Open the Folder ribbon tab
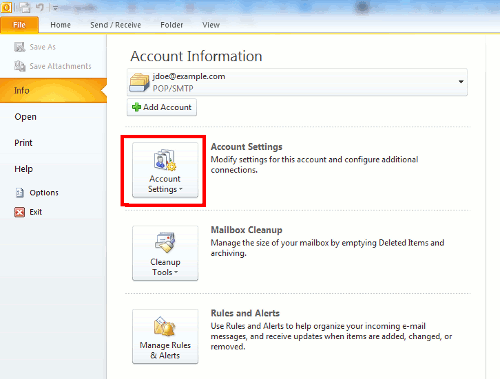Viewport: 500px width, 379px height. (172, 25)
